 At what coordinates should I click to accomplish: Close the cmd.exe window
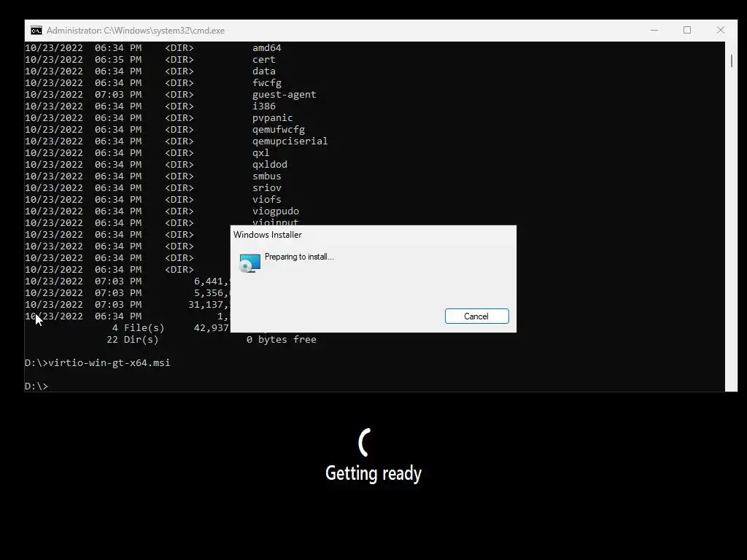[x=720, y=30]
